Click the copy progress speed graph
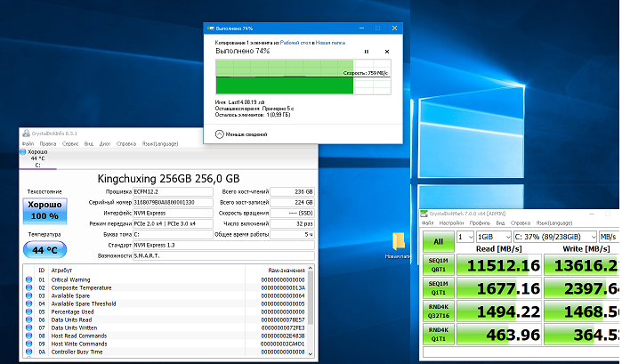Viewport: 622px width, 364px height. pos(303,77)
